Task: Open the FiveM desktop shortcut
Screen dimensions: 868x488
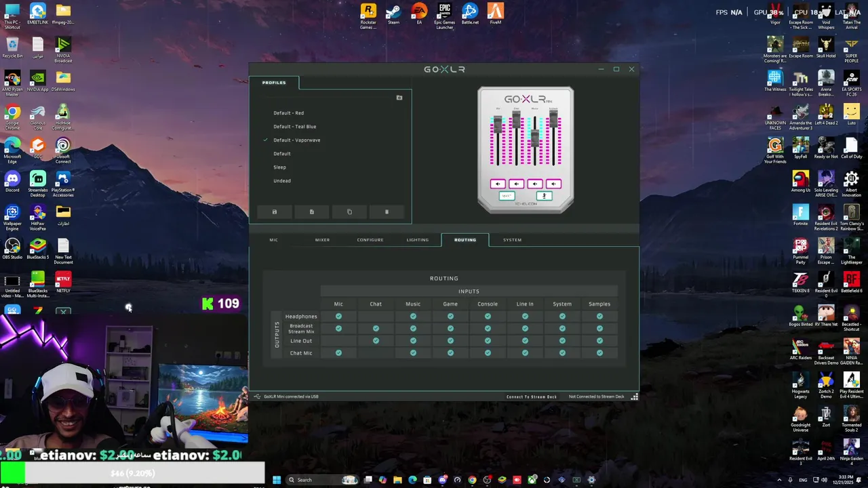Action: [496, 15]
